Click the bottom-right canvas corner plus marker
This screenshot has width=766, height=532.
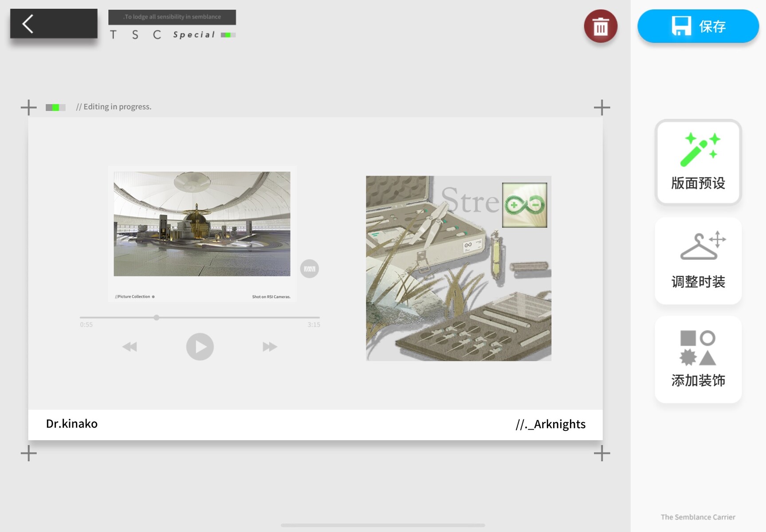pos(602,453)
